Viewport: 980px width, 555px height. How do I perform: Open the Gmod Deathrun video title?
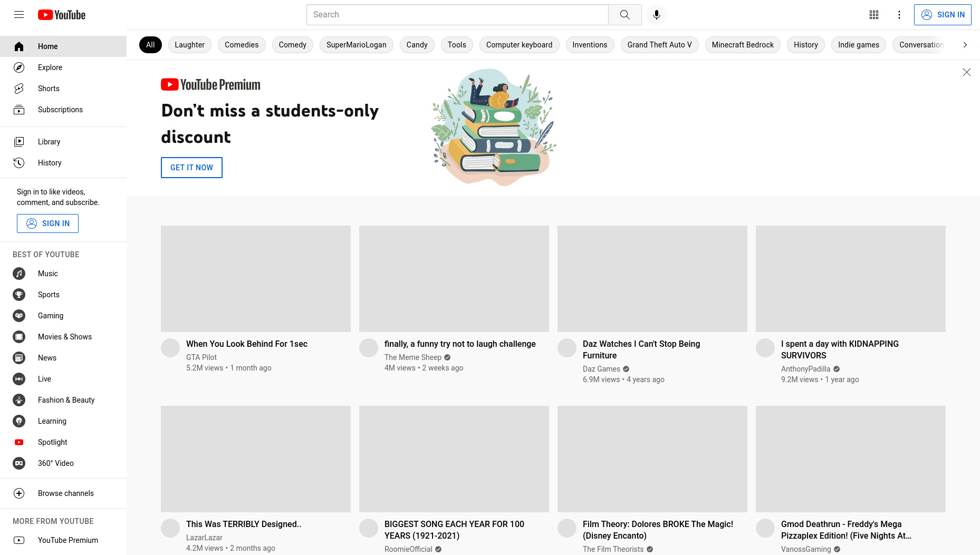pyautogui.click(x=846, y=530)
